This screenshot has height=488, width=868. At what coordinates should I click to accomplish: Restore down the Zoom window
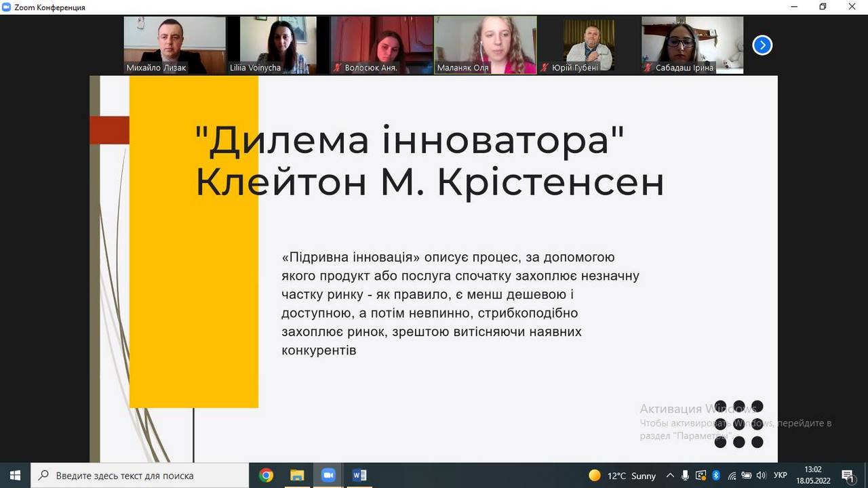point(823,7)
